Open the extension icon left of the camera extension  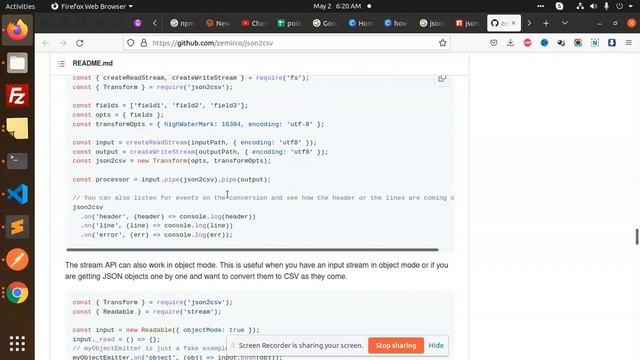click(561, 43)
